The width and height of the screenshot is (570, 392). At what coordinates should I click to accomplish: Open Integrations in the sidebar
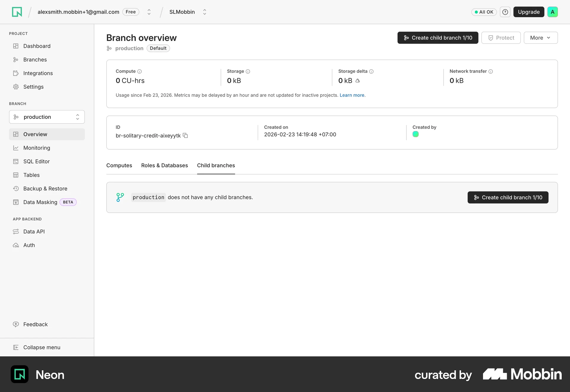point(47,73)
